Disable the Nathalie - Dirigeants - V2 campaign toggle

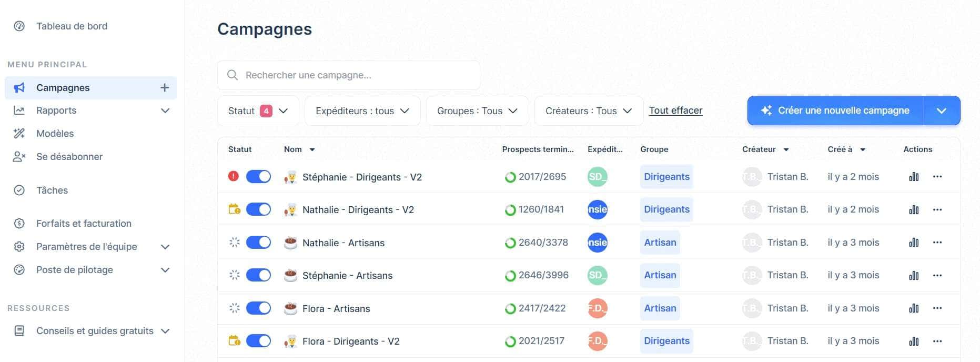point(258,209)
